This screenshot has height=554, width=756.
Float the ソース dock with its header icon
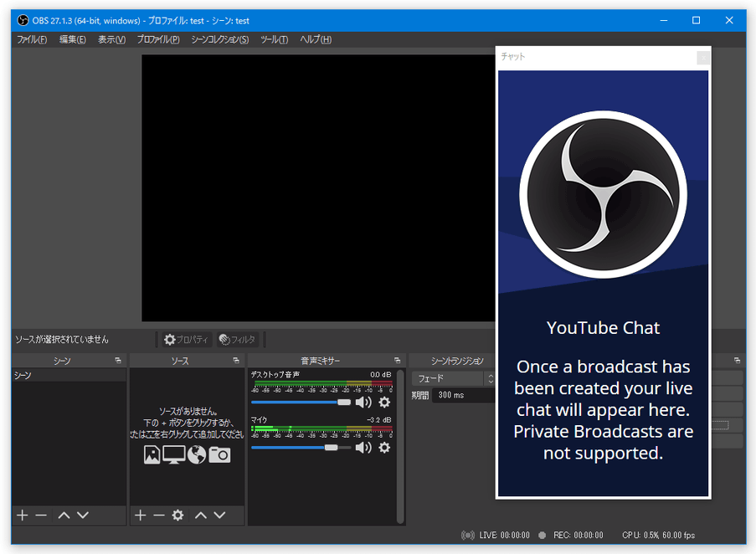point(236,361)
